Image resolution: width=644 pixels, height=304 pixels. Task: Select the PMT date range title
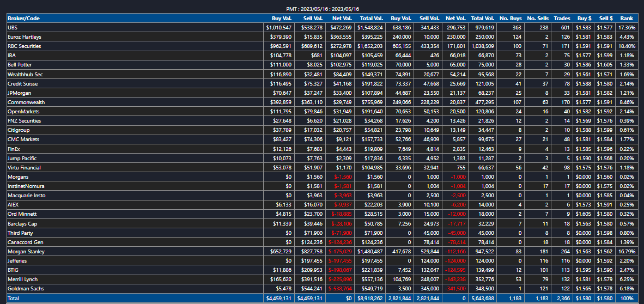coord(322,9)
